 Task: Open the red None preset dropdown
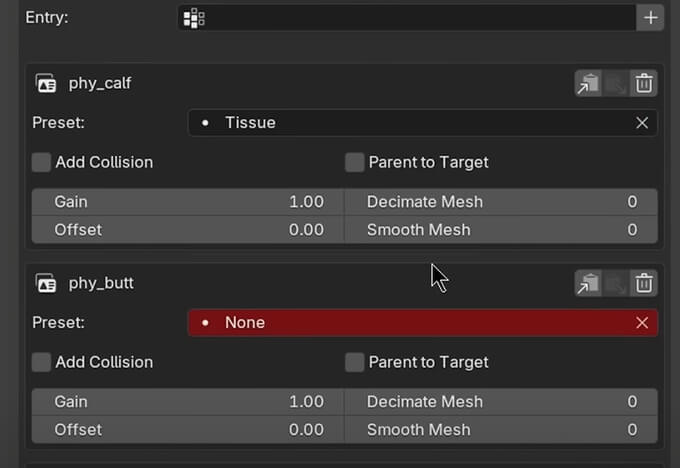tap(423, 323)
